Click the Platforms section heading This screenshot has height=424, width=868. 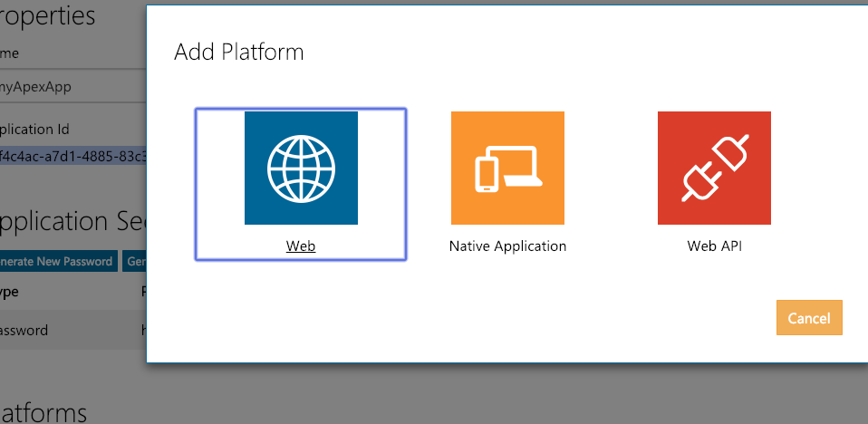tap(43, 413)
